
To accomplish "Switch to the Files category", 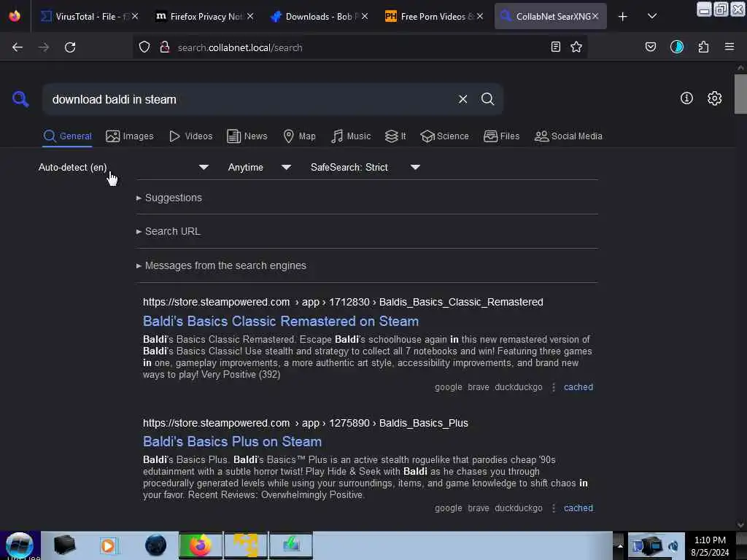I will pyautogui.click(x=501, y=136).
